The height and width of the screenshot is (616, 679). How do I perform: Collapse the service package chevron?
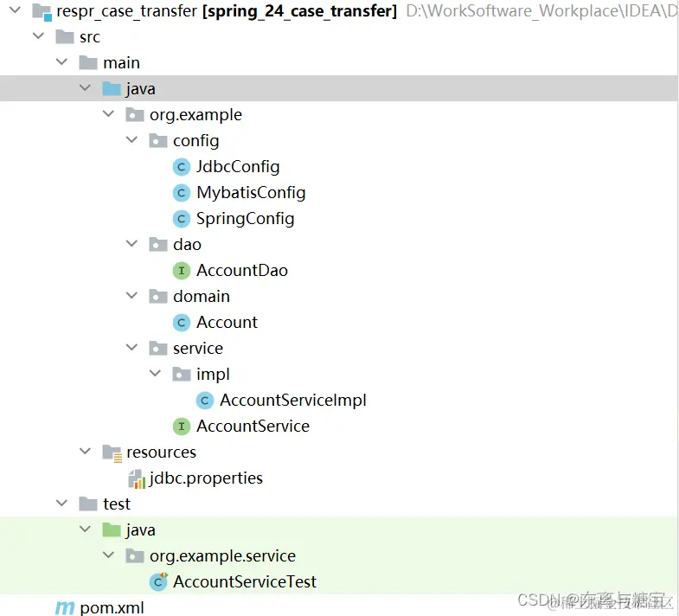(131, 347)
